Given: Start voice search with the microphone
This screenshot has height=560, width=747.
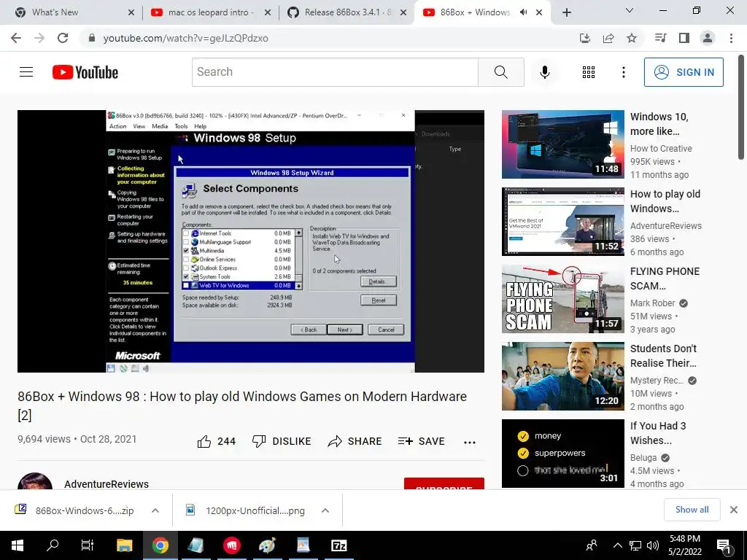Looking at the screenshot, I should [544, 72].
